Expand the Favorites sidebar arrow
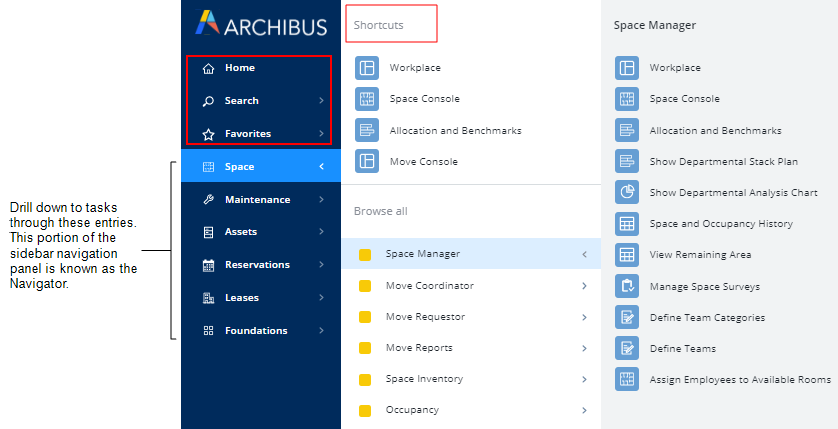Viewport: 838px width, 429px height. (321, 134)
